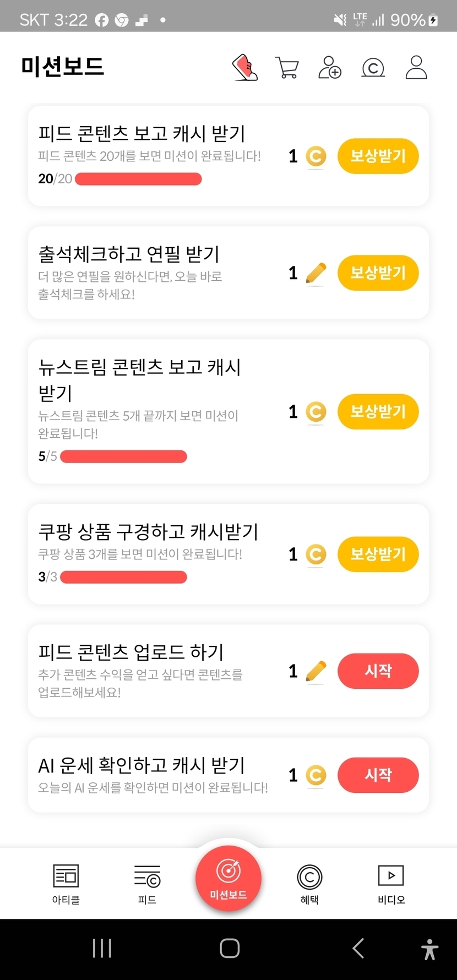This screenshot has height=980, width=457.
Task: Claim reward for 쿠팡 상품 구경하고 캐시받기
Action: (x=378, y=554)
